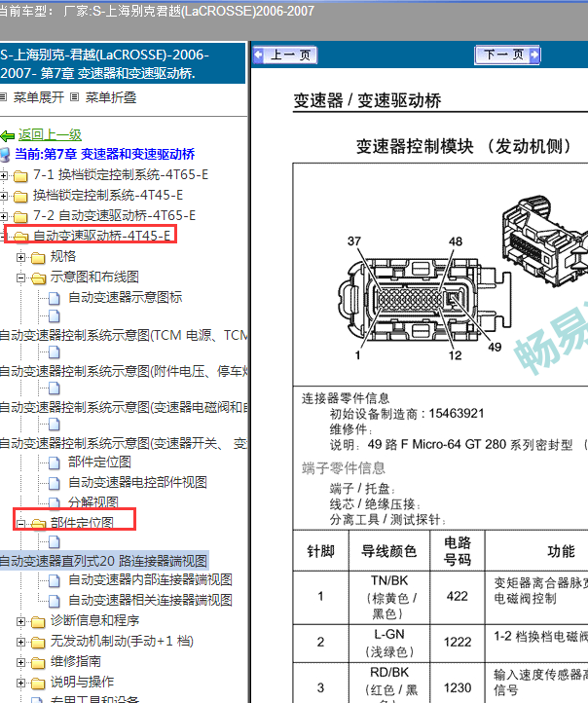Viewport: 588px width, 703px height.
Task: Click page icon above 附件电压 schematic entry
Action: pyautogui.click(x=55, y=352)
